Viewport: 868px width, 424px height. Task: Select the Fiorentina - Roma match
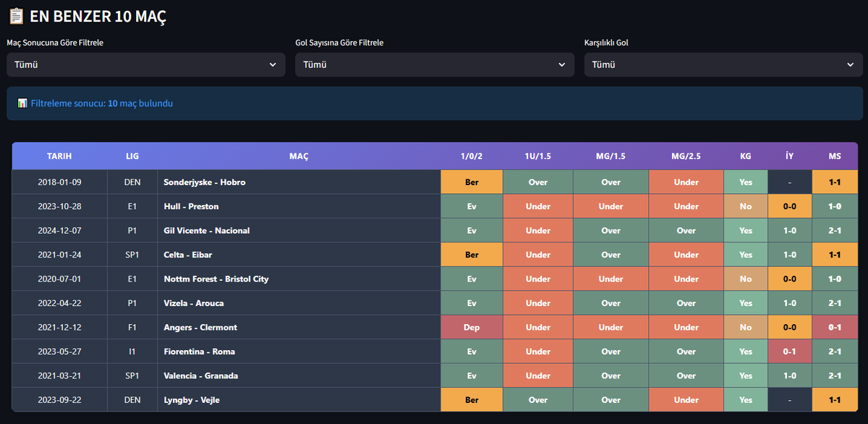[x=200, y=352]
